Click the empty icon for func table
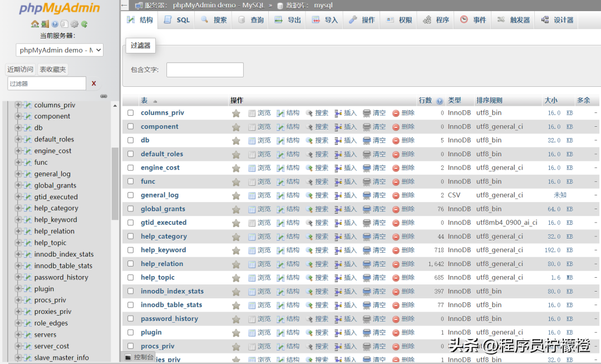 [367, 182]
